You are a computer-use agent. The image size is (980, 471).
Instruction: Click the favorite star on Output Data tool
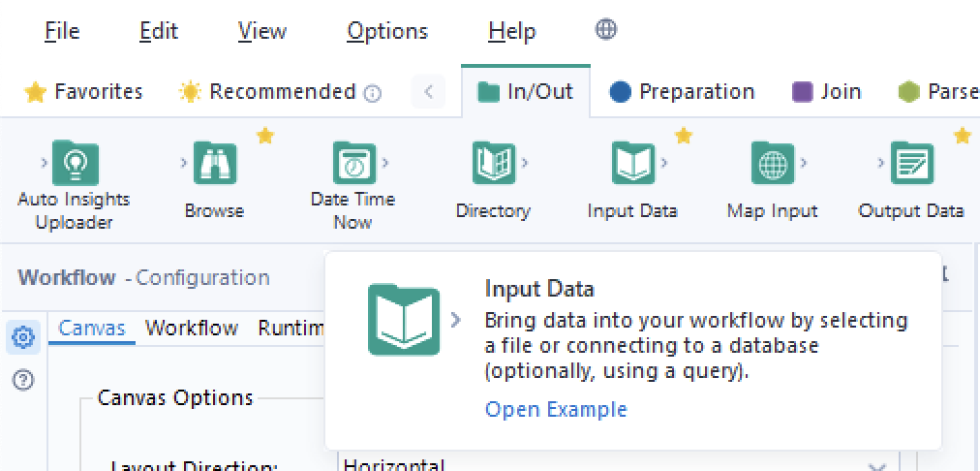click(x=963, y=135)
